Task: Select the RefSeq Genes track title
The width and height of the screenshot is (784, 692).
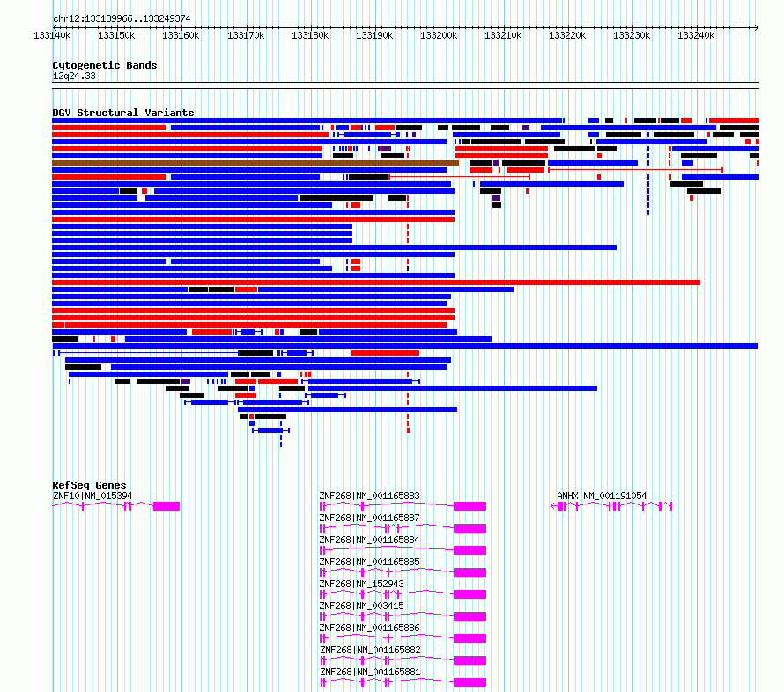Action: [x=89, y=484]
